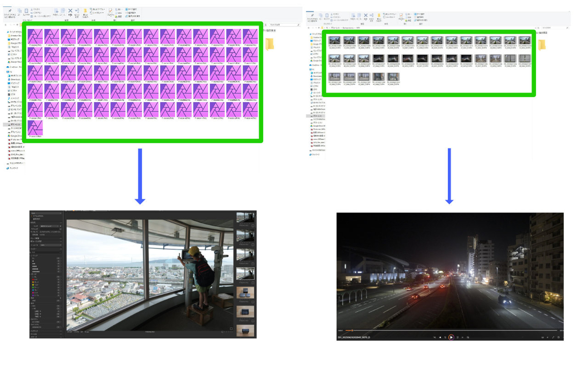Click the New folder icon in right Explorer ribbon
This screenshot has height=368, width=588.
(x=379, y=17)
